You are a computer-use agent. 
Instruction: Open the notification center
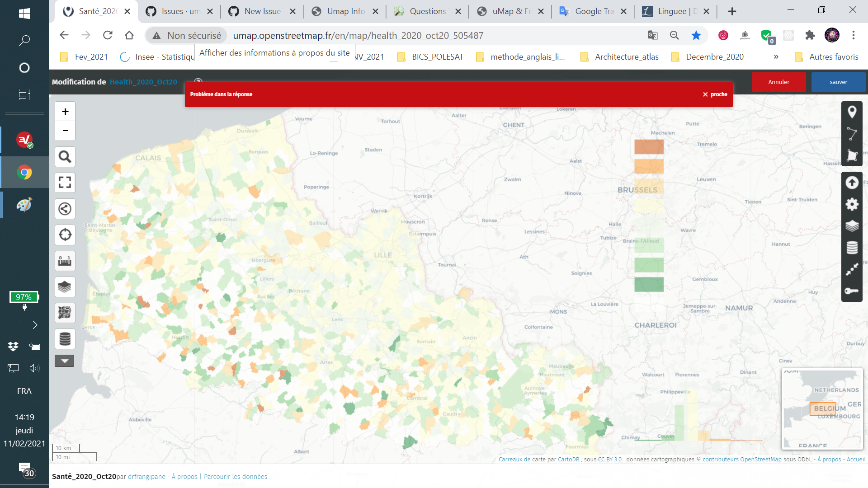[25, 470]
